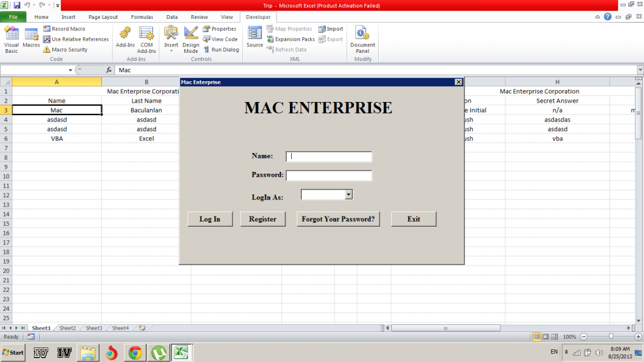The height and width of the screenshot is (362, 644).
Task: Switch to Page Layout view button
Action: [545, 336]
